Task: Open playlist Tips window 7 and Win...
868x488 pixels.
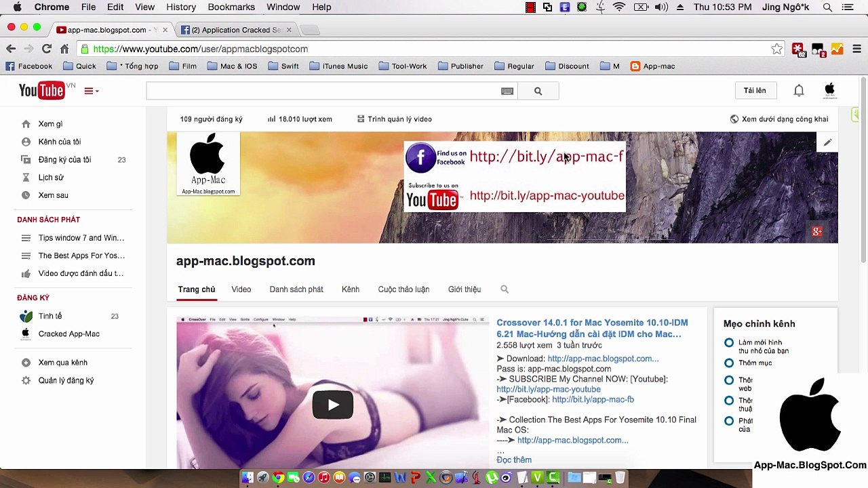Action: pos(81,238)
